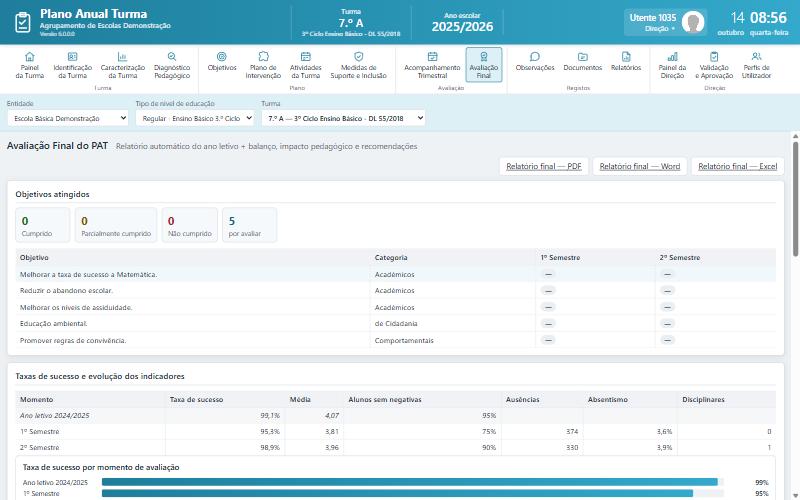Click the Ano letivo 2024/2025 table row label
Image resolution: width=800 pixels, height=500 pixels.
(55, 415)
